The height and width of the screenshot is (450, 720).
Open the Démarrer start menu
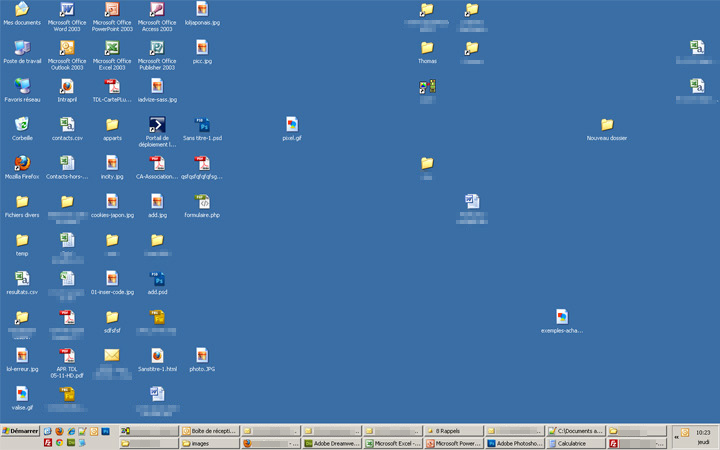point(20,431)
